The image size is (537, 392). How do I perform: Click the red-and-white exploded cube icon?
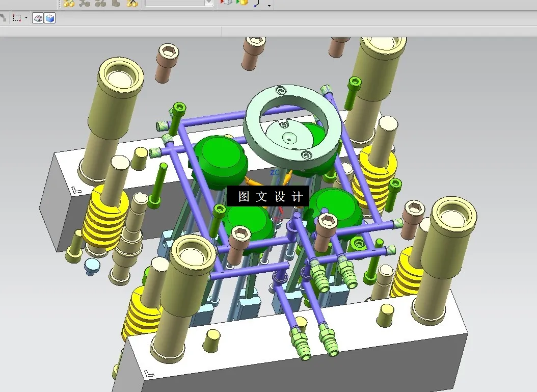point(226,3)
